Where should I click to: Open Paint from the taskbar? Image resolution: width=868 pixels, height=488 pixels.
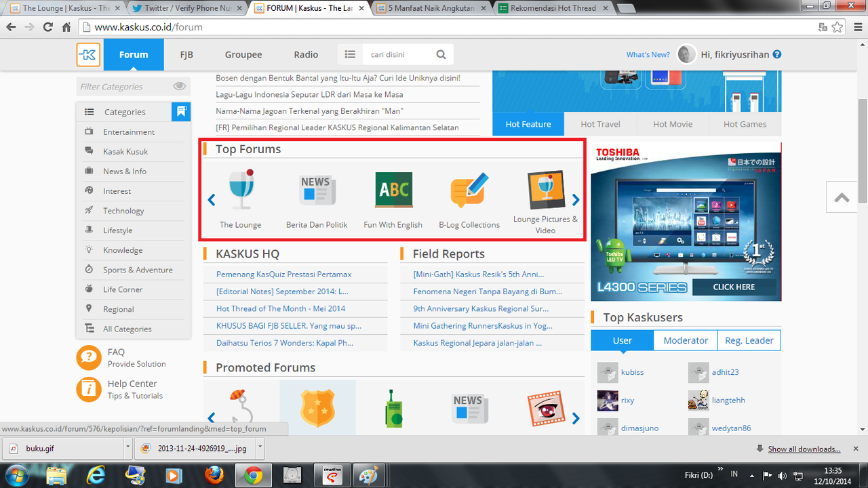370,474
